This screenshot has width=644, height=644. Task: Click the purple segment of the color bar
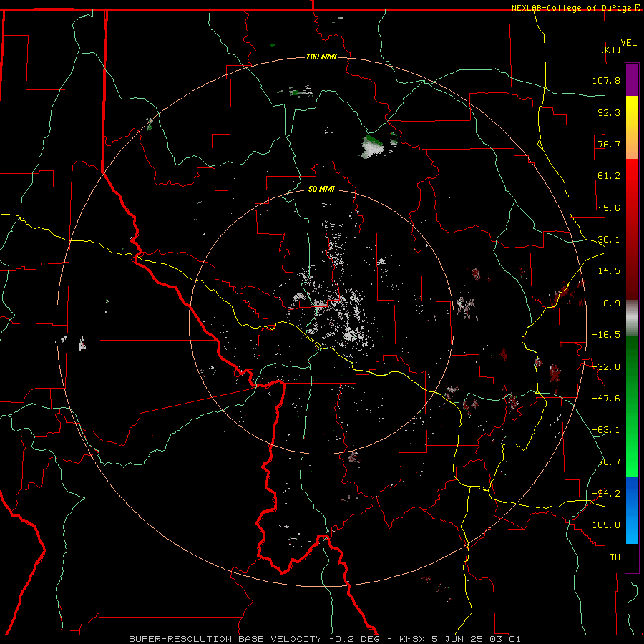coord(632,79)
